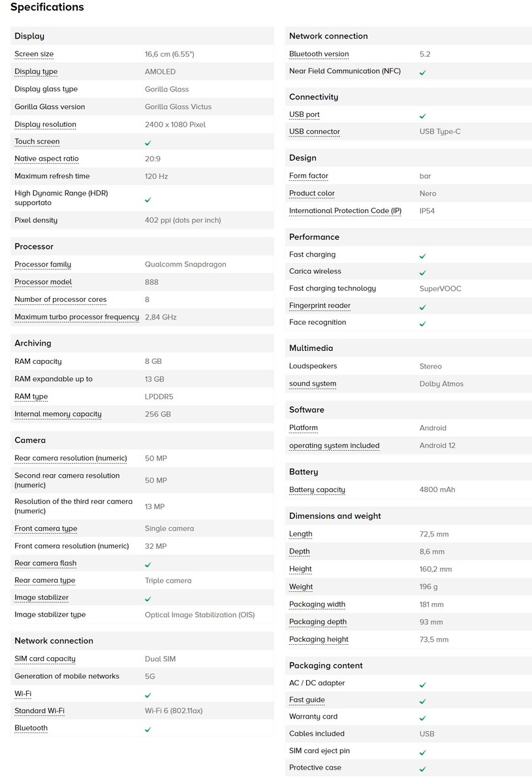Click the Carica wireless checkmark icon
The width and height of the screenshot is (532, 784).
422,272
